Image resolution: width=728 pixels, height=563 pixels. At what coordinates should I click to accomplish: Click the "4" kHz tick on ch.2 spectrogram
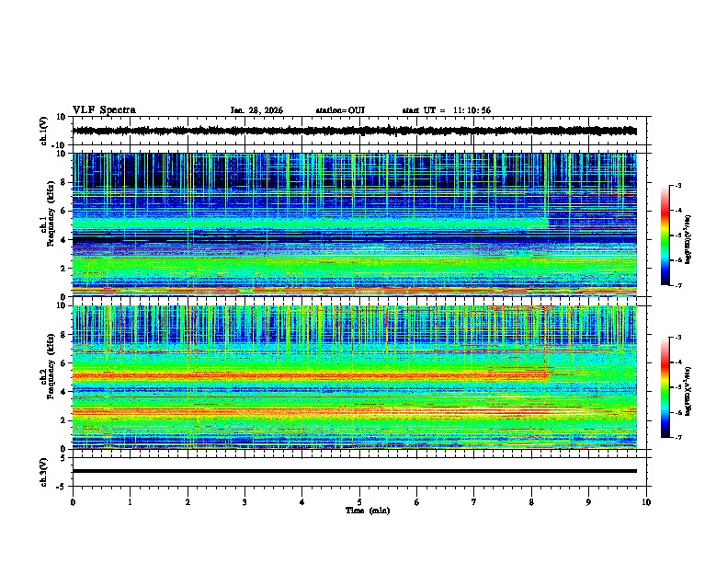(x=63, y=392)
